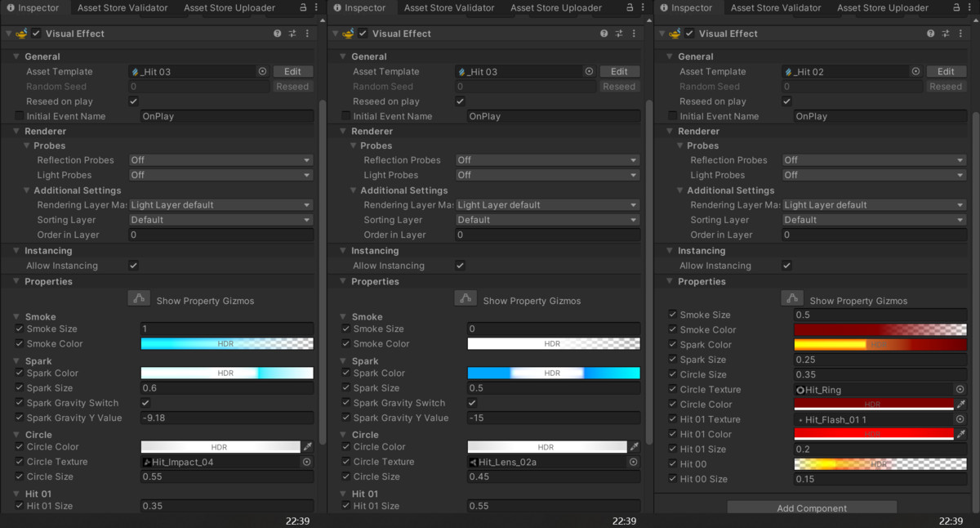Toggle Allow Instancing in right Inspector
Screen dimensions: 980x528
786,266
